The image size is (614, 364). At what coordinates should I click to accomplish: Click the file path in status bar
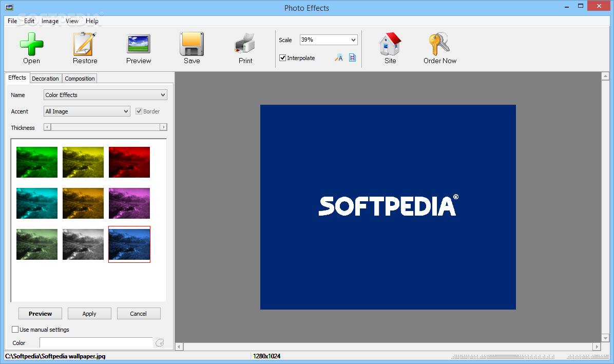click(x=55, y=356)
